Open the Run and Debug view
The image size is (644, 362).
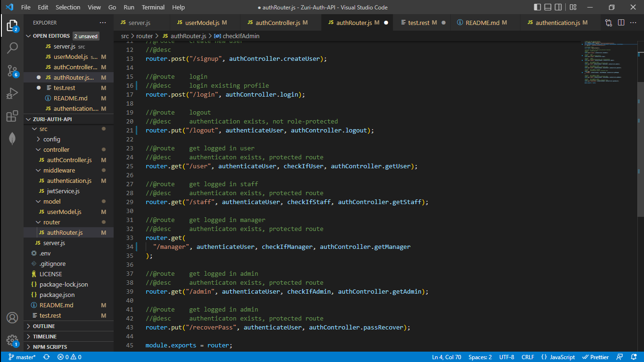(x=12, y=92)
